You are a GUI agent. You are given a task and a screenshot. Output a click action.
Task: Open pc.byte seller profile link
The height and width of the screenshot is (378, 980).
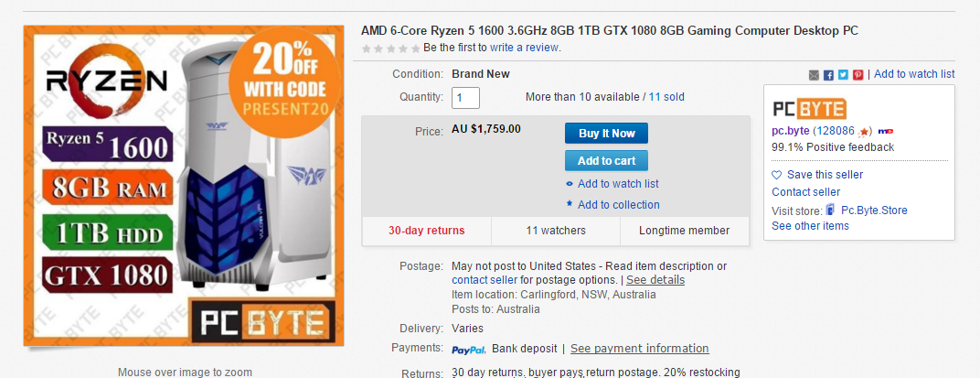pyautogui.click(x=791, y=131)
